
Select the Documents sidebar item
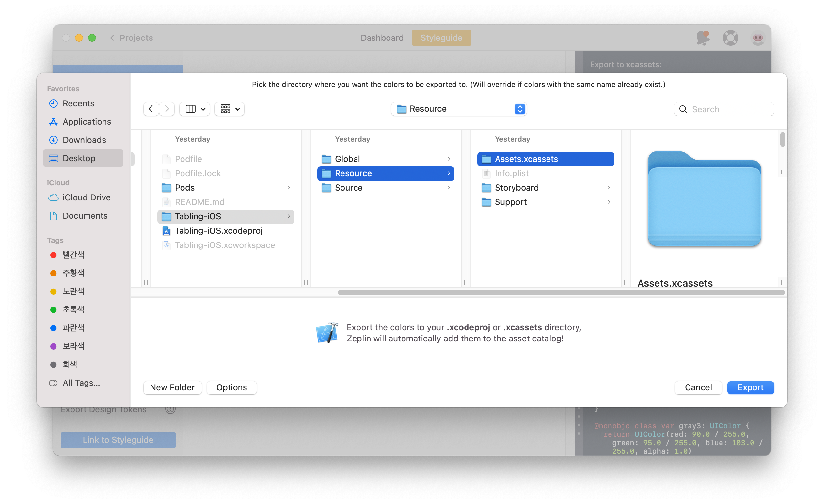click(x=85, y=216)
